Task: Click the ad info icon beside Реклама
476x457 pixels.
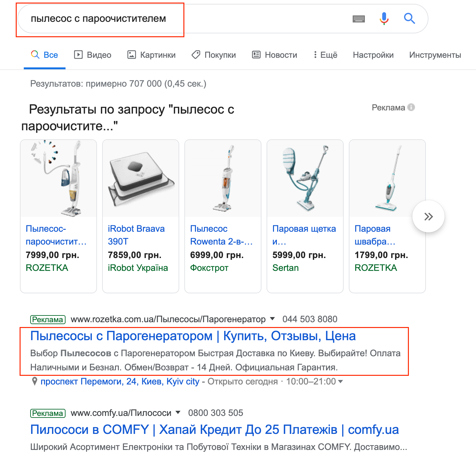Action: click(411, 108)
